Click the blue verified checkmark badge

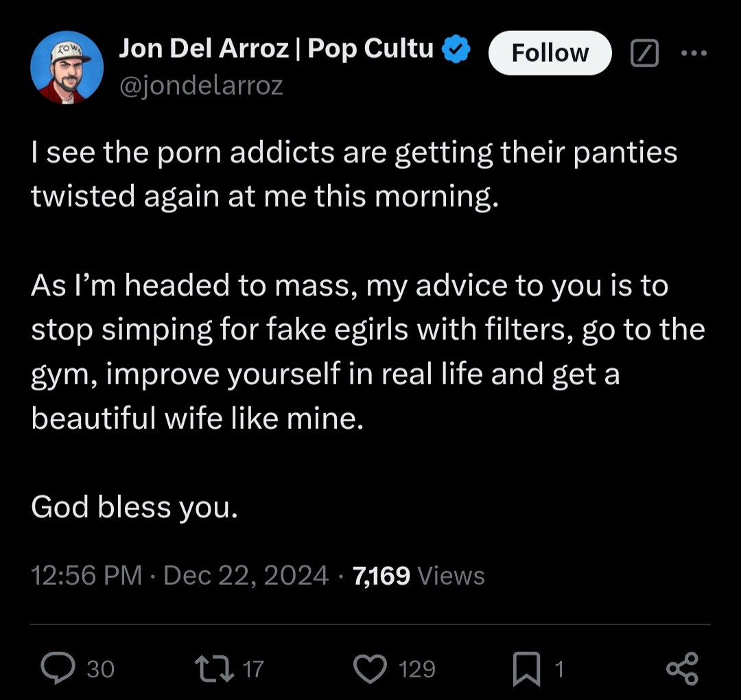coord(456,49)
